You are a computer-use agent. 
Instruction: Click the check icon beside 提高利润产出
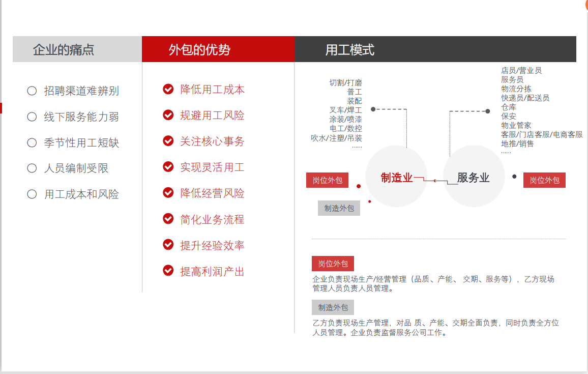coord(168,271)
